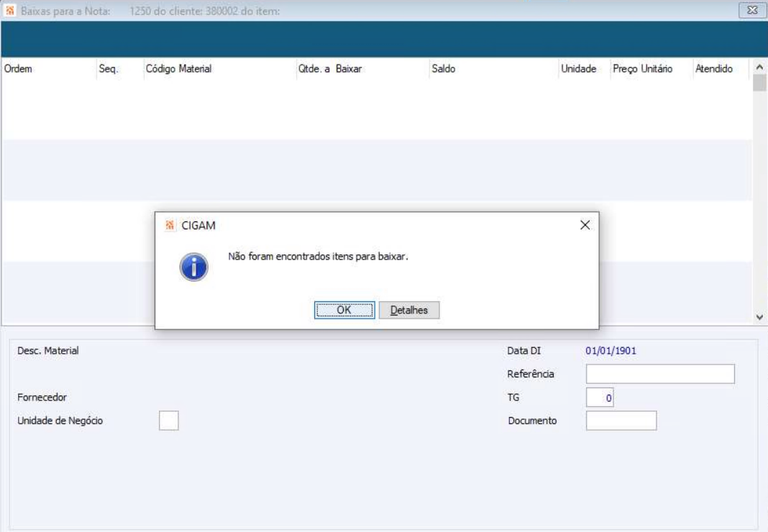Click the Unidade column header
This screenshot has width=768, height=532.
pos(585,68)
